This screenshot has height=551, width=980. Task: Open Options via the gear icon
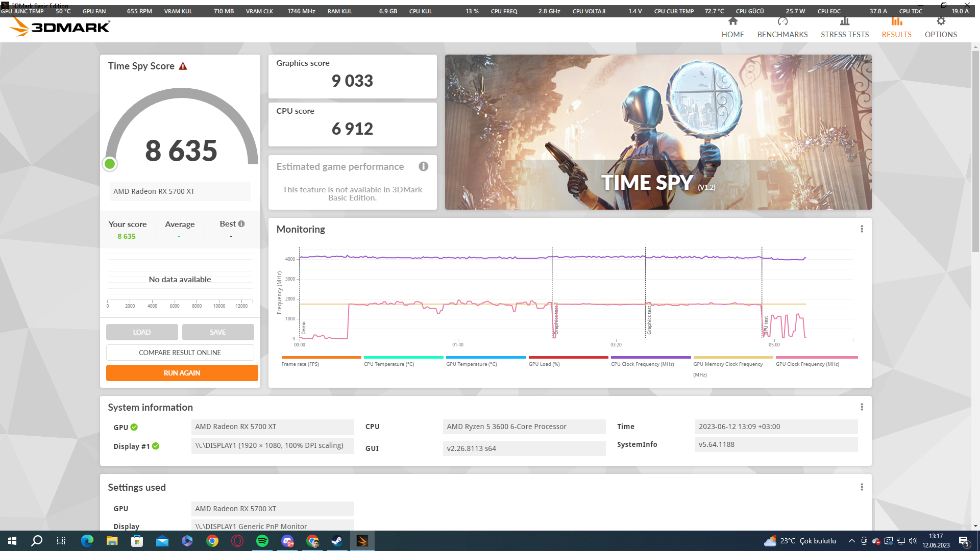[940, 22]
